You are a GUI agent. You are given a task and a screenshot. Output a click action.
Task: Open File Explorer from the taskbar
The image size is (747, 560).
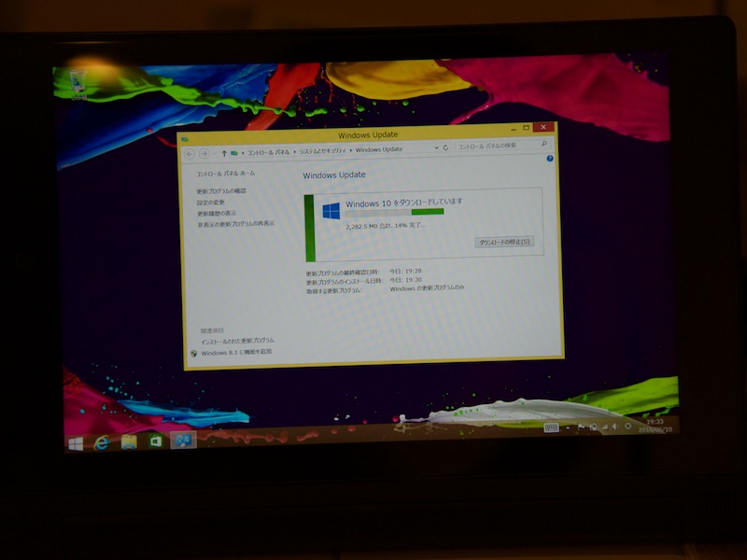[129, 441]
